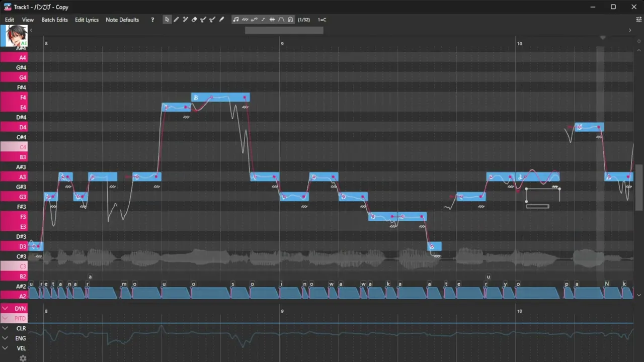The width and height of the screenshot is (644, 362).
Task: Select the note on the D4 row
Action: pyautogui.click(x=589, y=127)
